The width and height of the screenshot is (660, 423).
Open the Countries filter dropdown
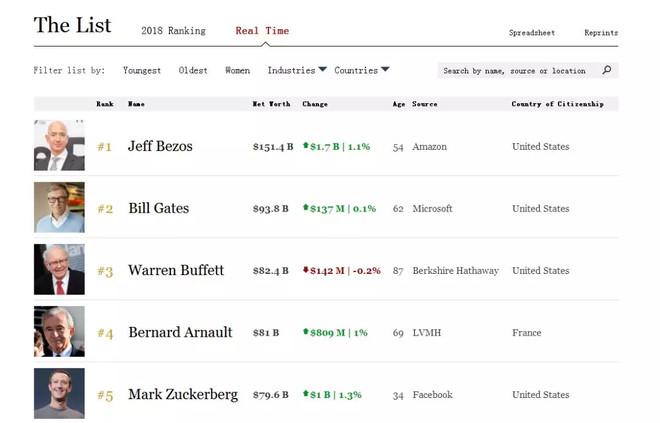click(362, 70)
